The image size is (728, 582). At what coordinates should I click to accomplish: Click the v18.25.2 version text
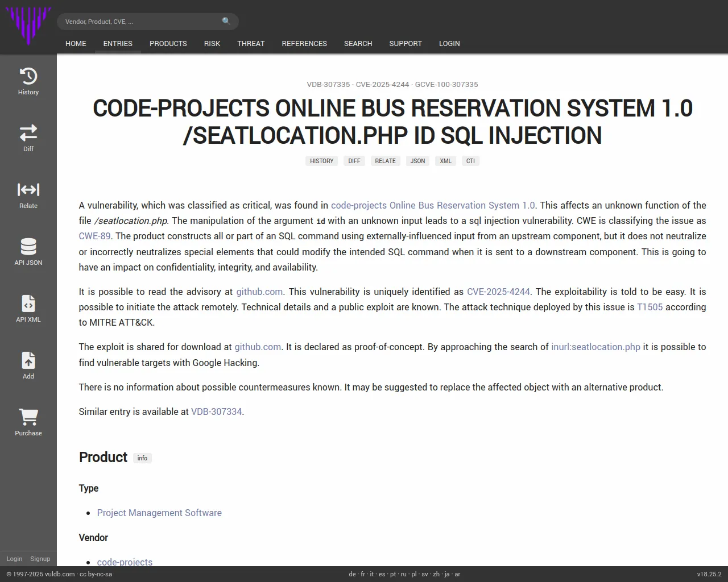click(709, 574)
